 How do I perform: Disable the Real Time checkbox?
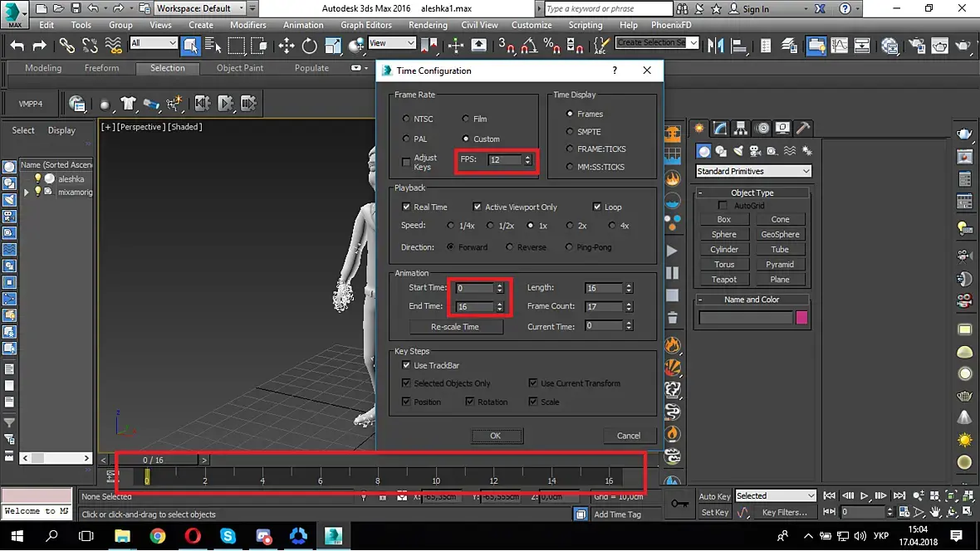[x=405, y=207]
